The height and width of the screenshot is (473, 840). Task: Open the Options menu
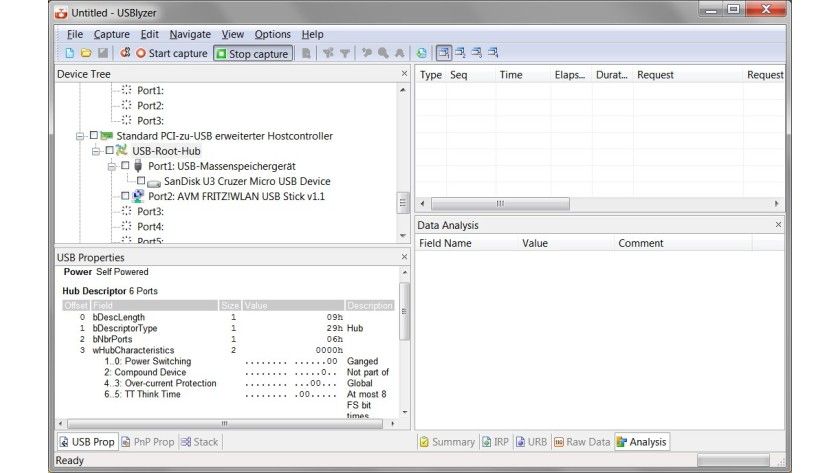click(x=273, y=34)
